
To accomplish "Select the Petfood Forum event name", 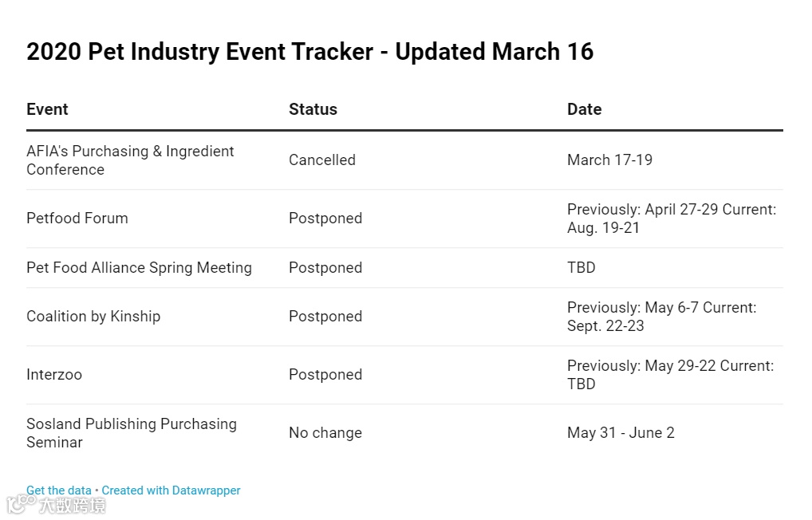I will pyautogui.click(x=77, y=219).
